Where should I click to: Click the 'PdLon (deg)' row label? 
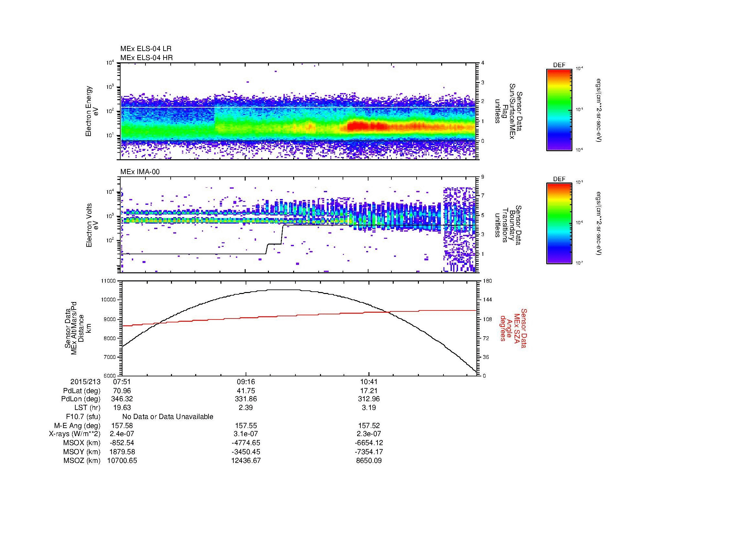tap(81, 399)
